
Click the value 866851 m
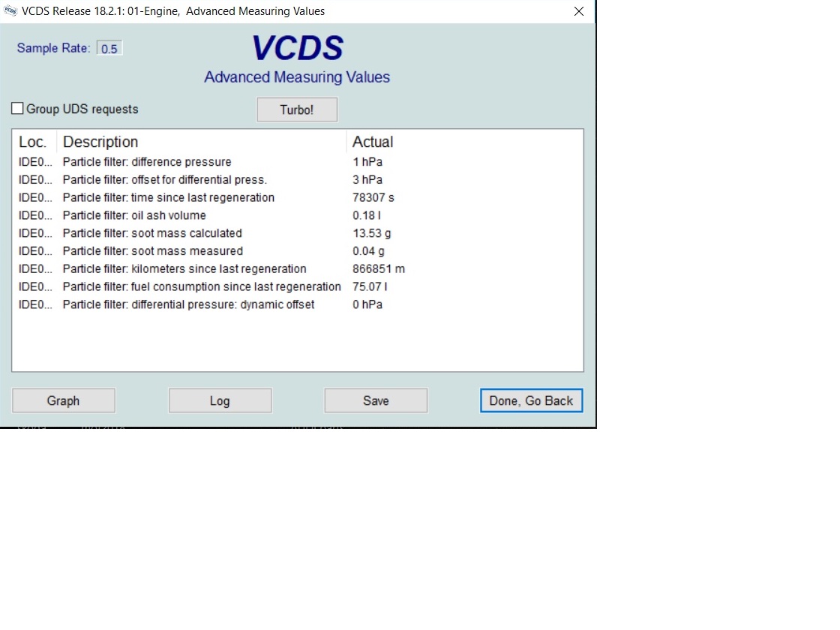tap(379, 269)
